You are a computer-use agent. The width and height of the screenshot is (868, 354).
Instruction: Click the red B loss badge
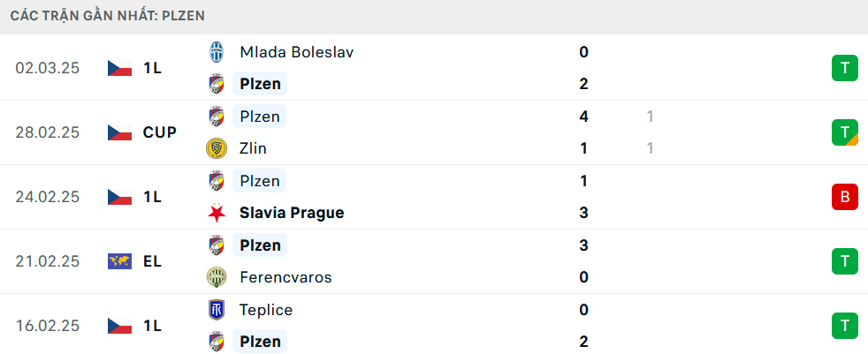point(844,197)
